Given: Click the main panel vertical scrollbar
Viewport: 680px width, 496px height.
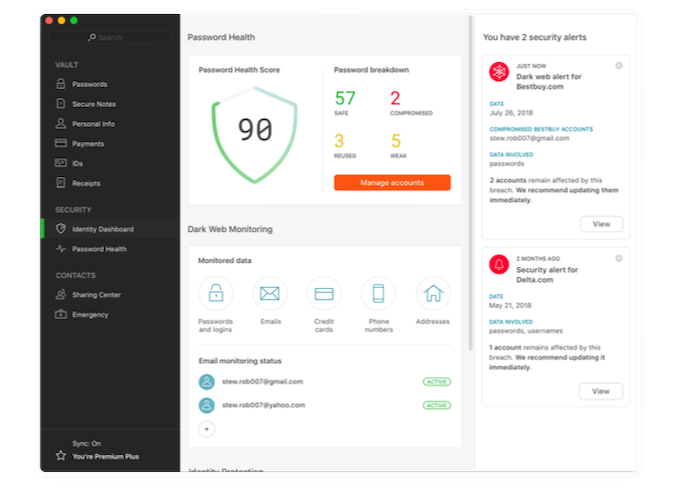Looking at the screenshot, I should pos(471,183).
